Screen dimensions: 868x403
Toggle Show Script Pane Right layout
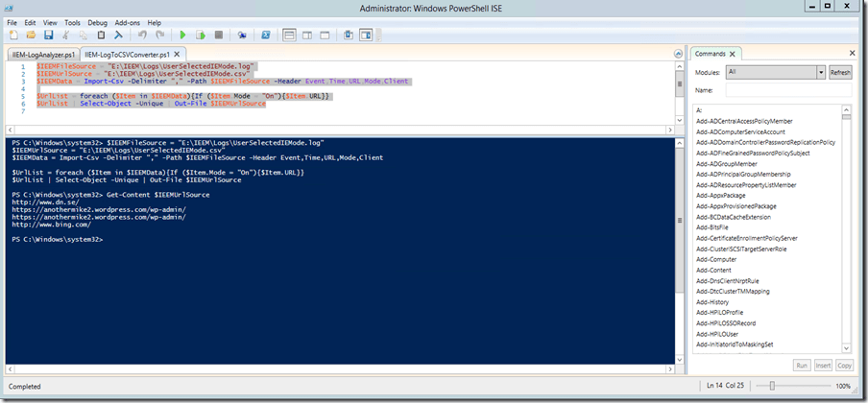point(307,35)
